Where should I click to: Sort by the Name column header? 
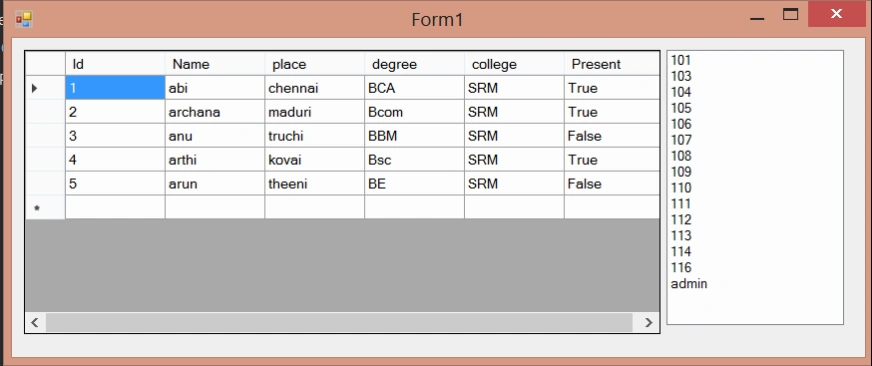click(x=215, y=64)
